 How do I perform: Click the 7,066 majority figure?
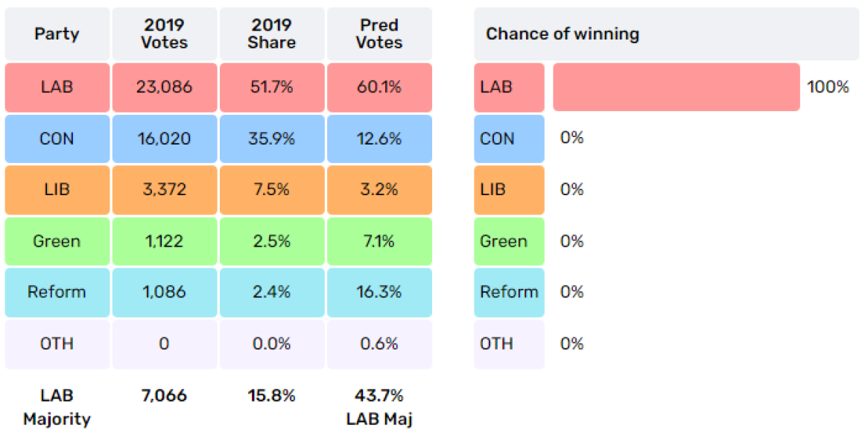pos(165,396)
